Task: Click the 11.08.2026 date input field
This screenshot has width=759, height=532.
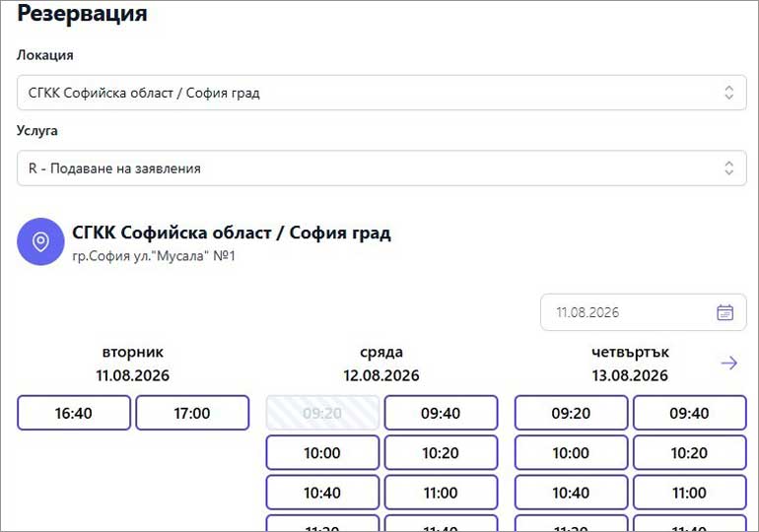Action: 644,312
